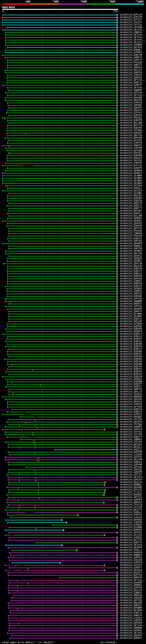
Task: Open hit UniRef100_C6T6Q8
Action: click(131, 27)
